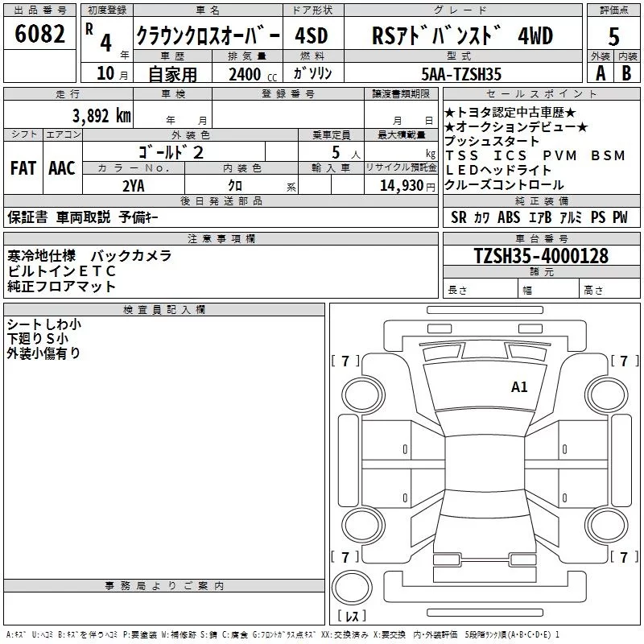Click the lower-right [7] tire tread marker
Image resolution: width=644 pixels, height=644 pixels.
623,557
